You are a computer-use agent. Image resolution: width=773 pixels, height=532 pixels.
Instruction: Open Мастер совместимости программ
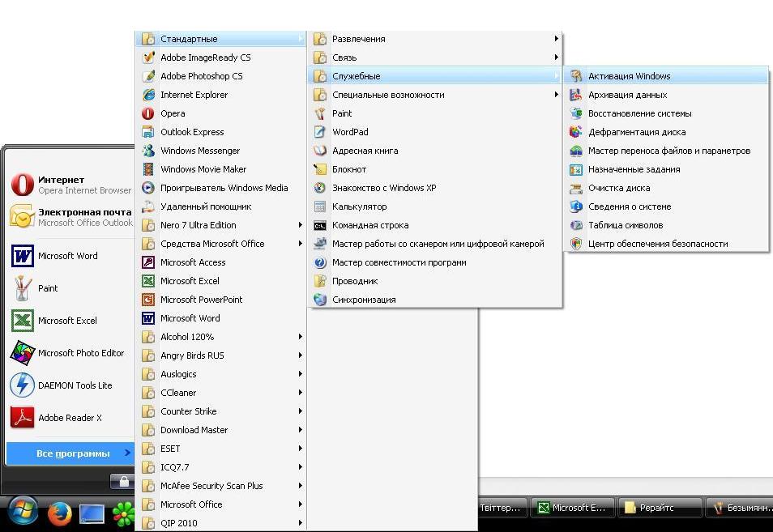click(x=435, y=262)
